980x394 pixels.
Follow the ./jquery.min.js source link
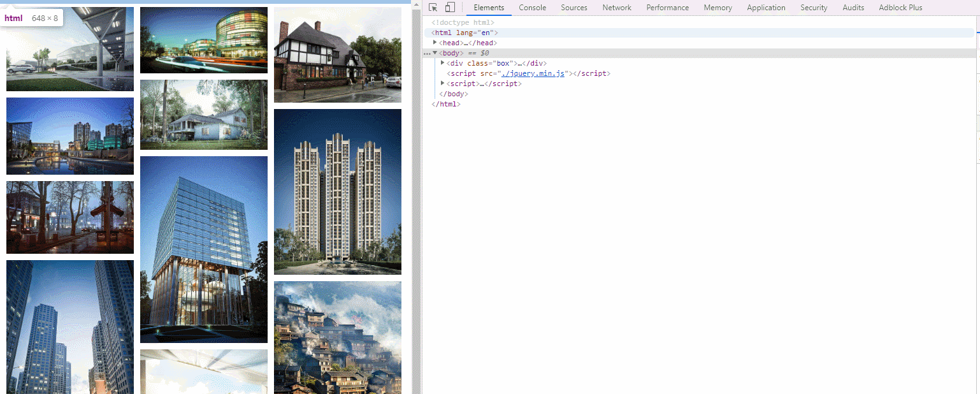click(533, 73)
